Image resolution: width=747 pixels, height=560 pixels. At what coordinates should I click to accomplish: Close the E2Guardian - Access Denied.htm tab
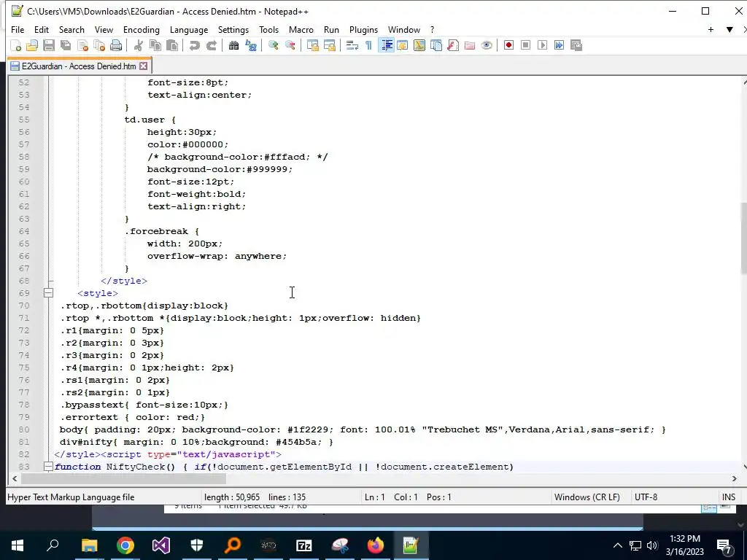pyautogui.click(x=144, y=66)
